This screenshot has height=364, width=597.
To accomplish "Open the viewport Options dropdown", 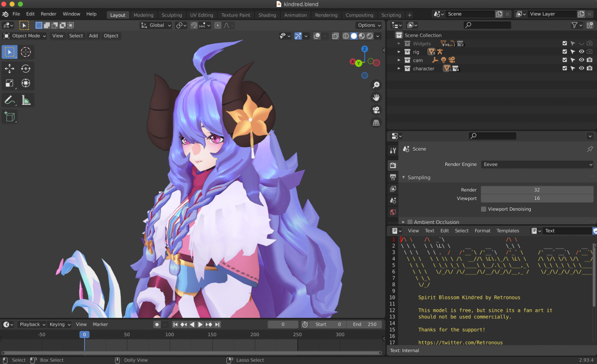I will coord(369,25).
